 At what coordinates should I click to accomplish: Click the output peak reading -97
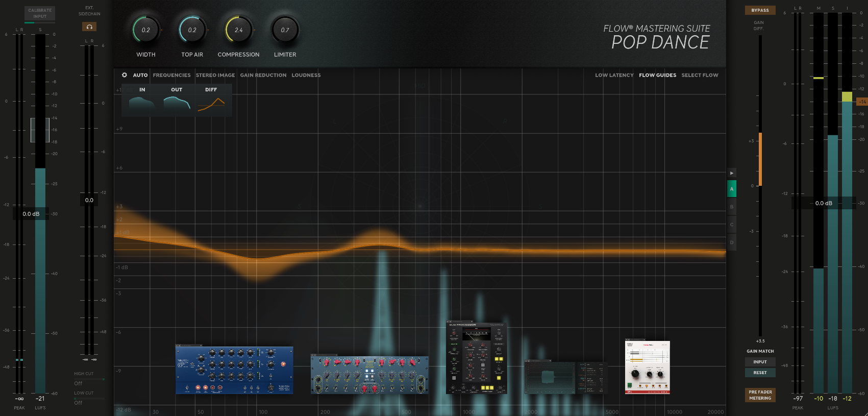(798, 399)
